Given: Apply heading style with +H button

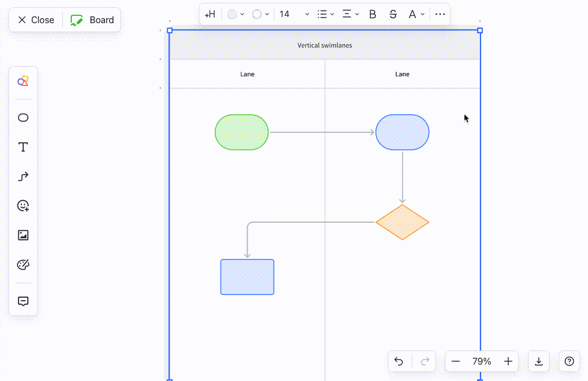Looking at the screenshot, I should (x=210, y=14).
